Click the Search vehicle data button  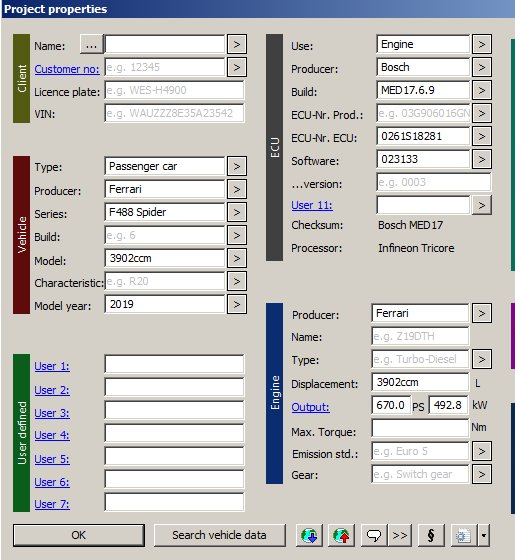220,535
